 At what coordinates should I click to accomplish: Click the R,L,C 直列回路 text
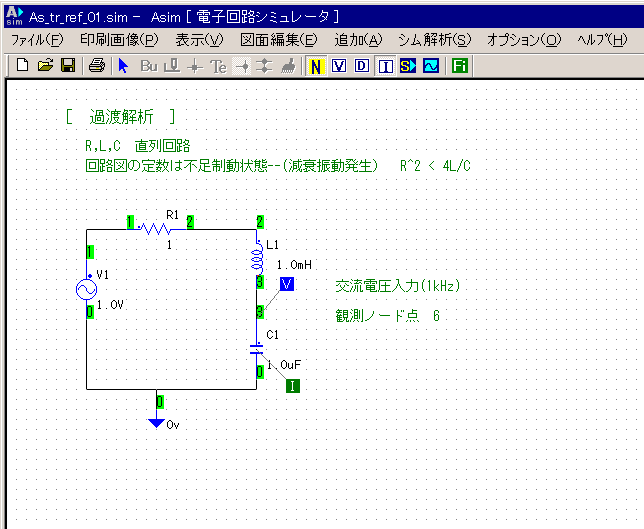138,146
